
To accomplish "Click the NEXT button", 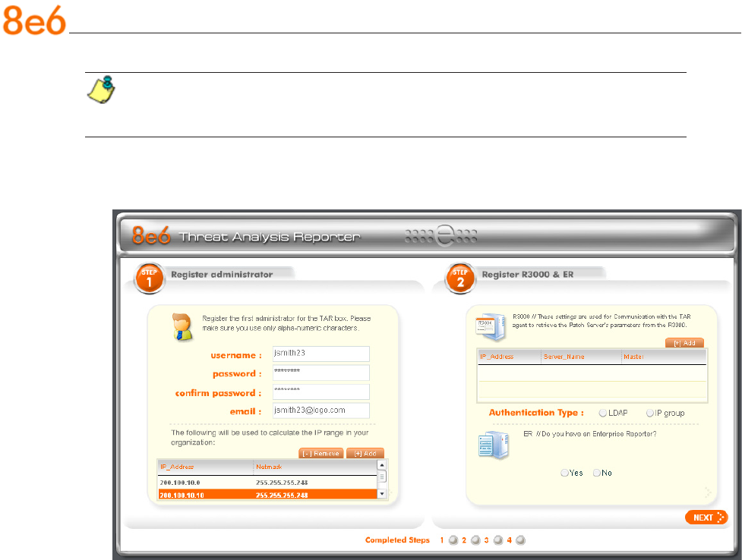I will tap(706, 518).
